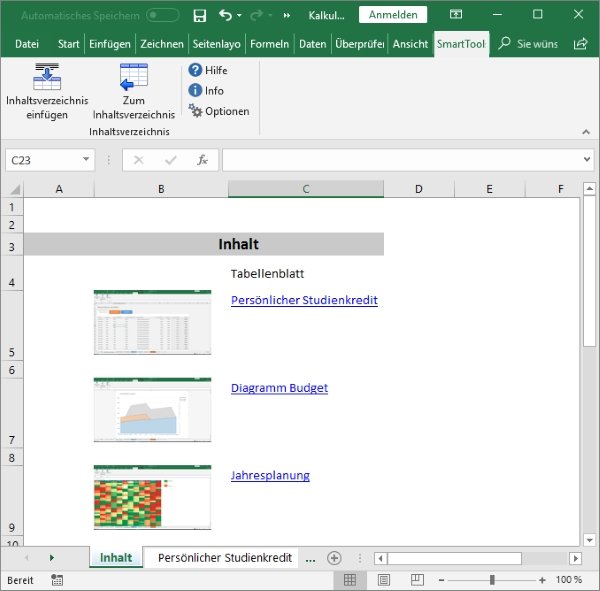Switch to Persönlicher Studienkredit sheet tab
Image resolution: width=600 pixels, height=591 pixels.
(x=225, y=558)
